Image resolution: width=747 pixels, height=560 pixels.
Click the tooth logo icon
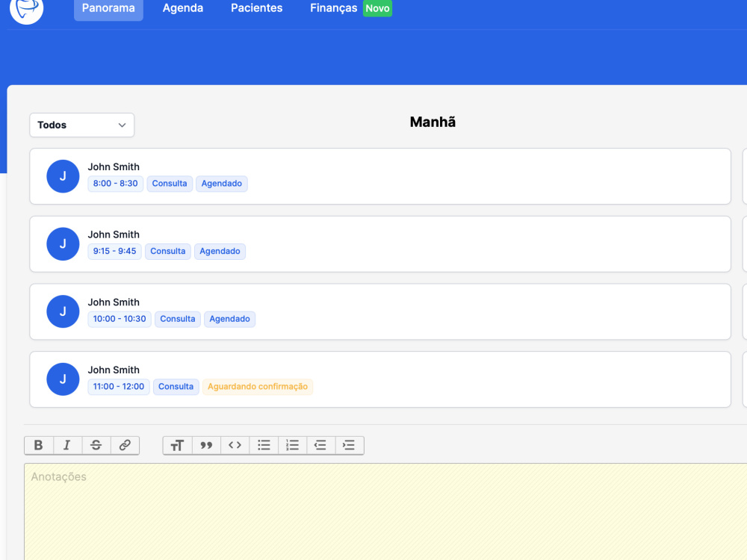[x=27, y=8]
